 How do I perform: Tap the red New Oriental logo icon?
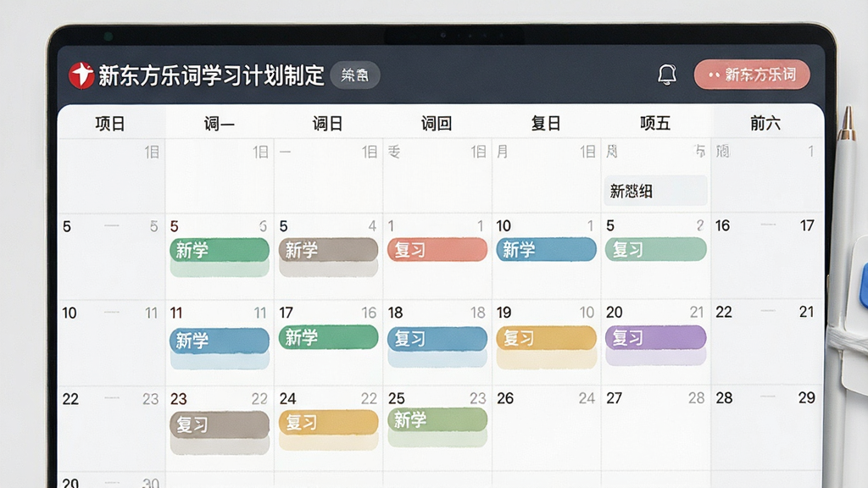81,75
